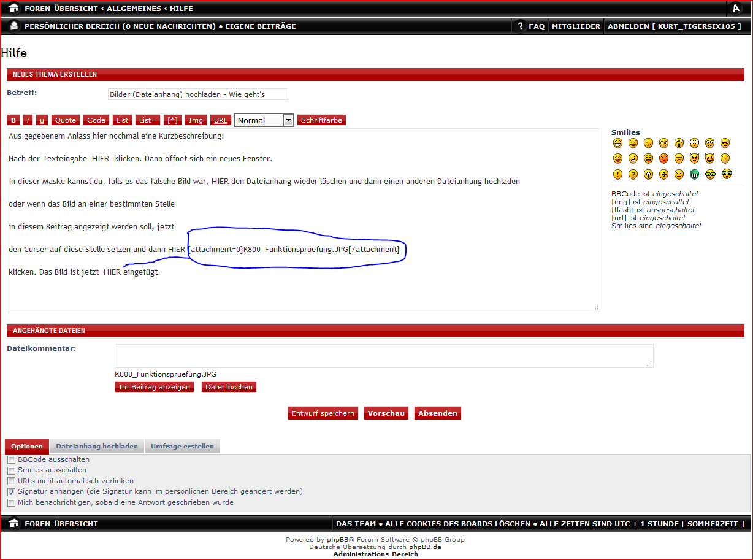
Task: Insert the question mark smiley
Action: (x=633, y=174)
